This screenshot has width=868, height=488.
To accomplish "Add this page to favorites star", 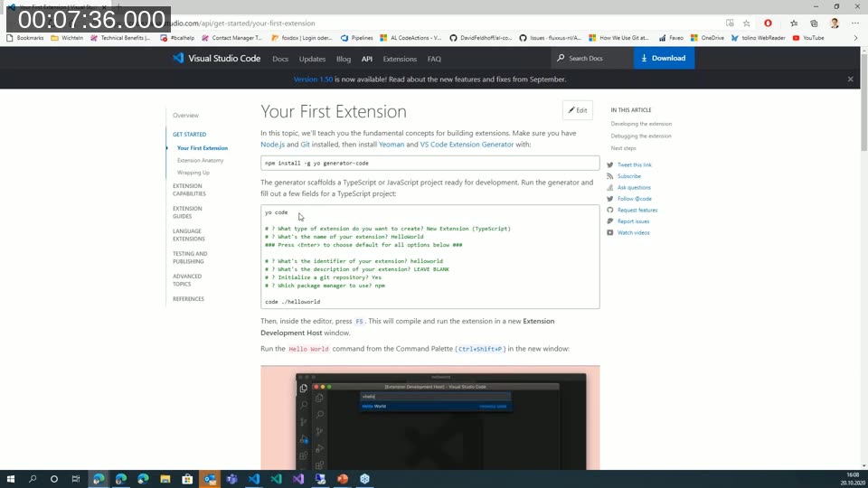I will click(747, 23).
